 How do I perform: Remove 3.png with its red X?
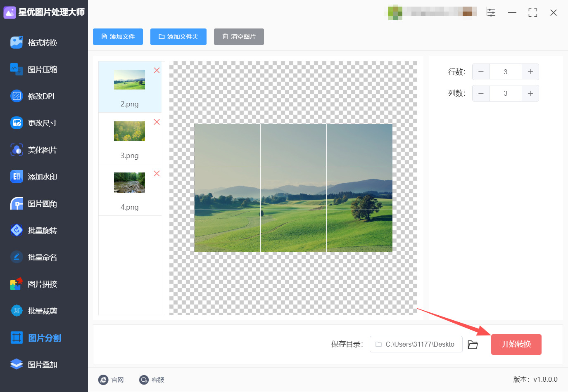coord(157,122)
